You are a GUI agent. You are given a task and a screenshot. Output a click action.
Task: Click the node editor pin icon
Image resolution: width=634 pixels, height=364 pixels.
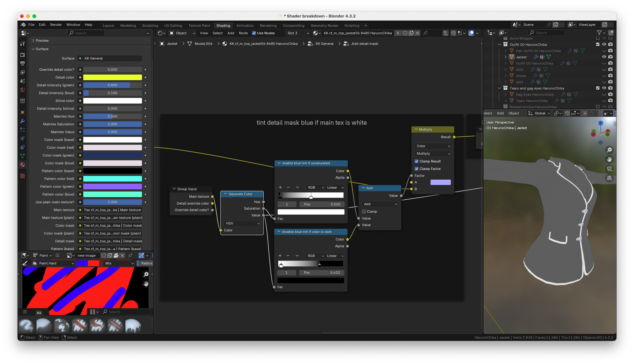(425, 33)
